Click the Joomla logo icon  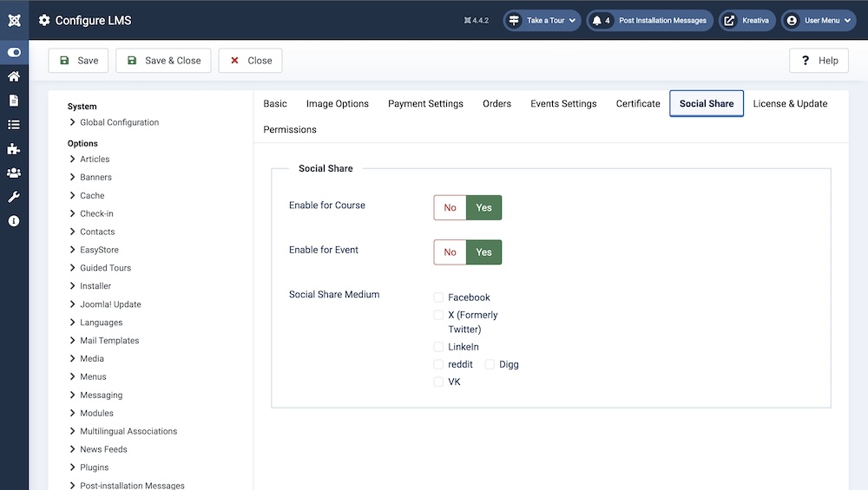14,20
